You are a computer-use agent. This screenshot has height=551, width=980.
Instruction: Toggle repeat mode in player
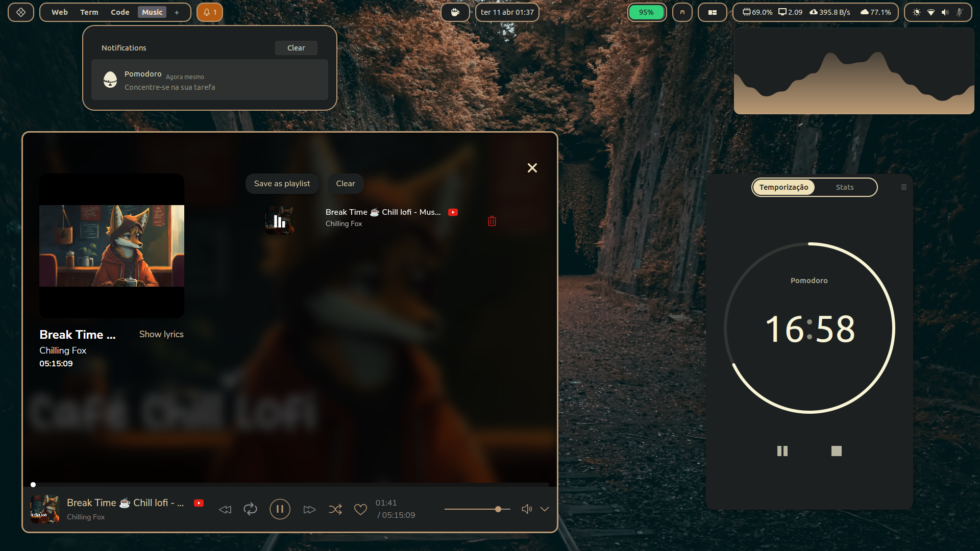[250, 509]
